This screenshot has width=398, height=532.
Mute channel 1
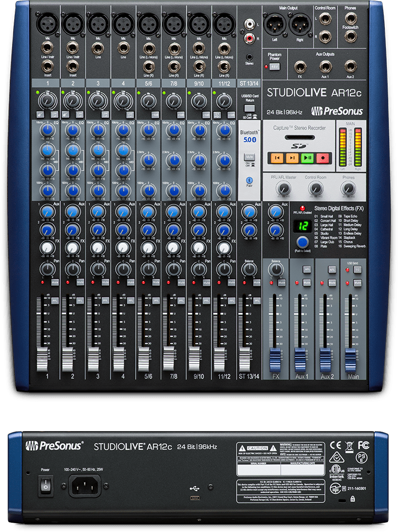[55, 282]
